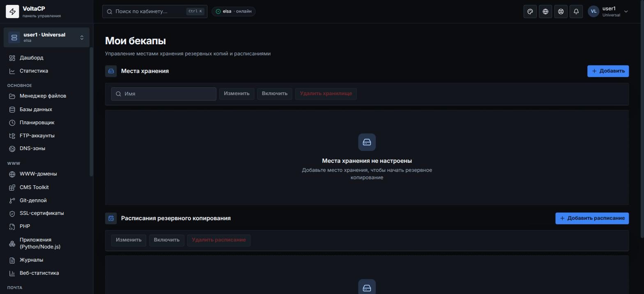This screenshot has width=644, height=294.
Task: Open the theme palette icon
Action: (530, 11)
